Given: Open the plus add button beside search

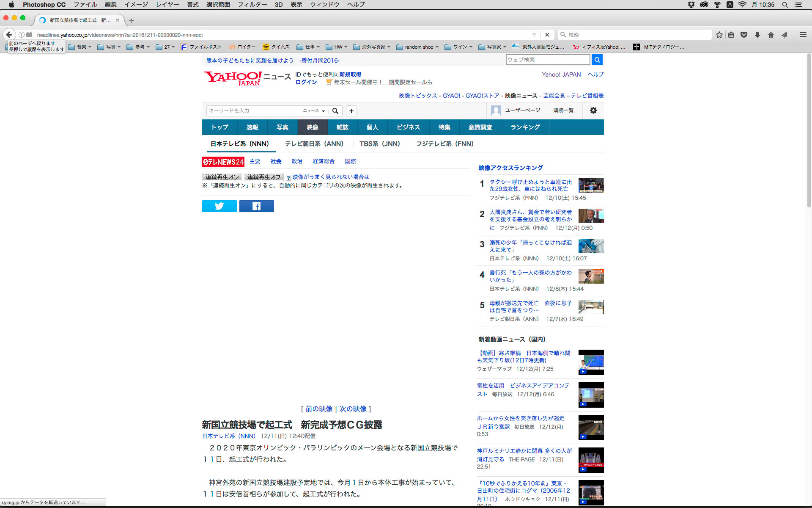Looking at the screenshot, I should pos(351,111).
